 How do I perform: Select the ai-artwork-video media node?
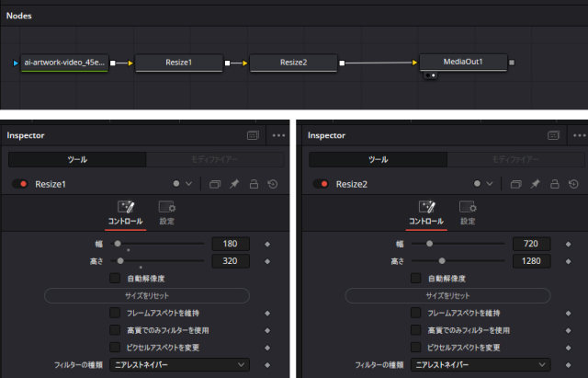point(64,63)
